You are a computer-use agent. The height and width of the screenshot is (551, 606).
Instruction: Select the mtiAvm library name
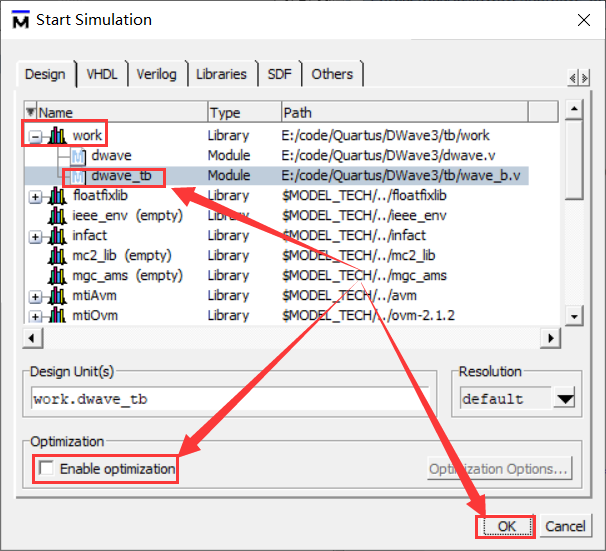(x=94, y=296)
